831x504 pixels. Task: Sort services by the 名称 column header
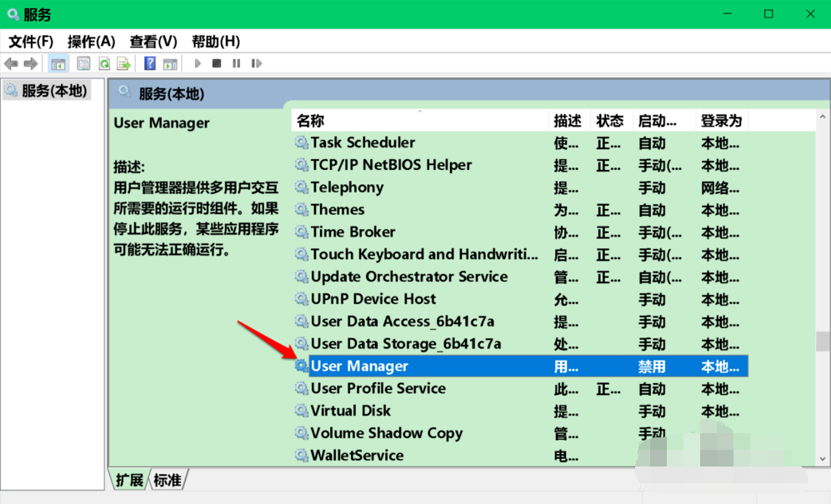coord(310,120)
